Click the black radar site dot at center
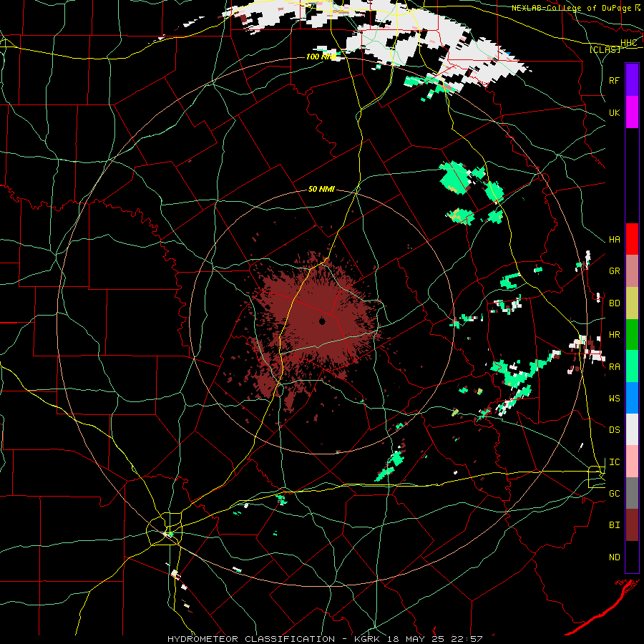This screenshot has width=644, height=644. point(322,321)
